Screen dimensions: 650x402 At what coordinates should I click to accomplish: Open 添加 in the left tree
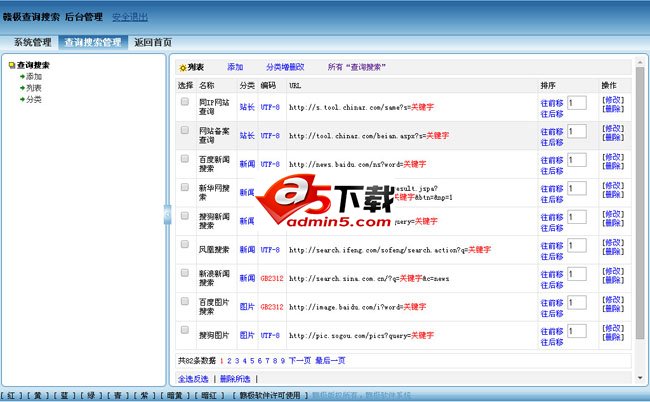pyautogui.click(x=34, y=77)
